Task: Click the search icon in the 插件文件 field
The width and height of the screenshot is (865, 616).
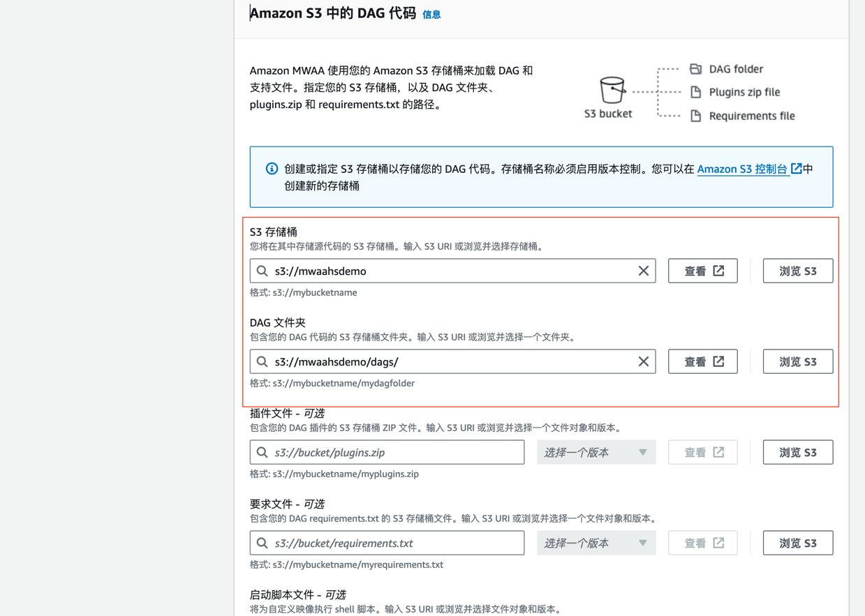Action: 262,452
